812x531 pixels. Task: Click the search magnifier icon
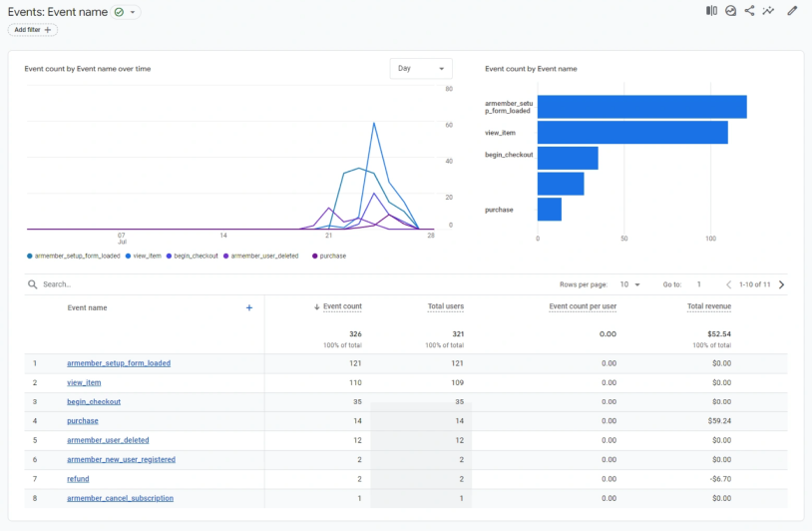pos(33,284)
